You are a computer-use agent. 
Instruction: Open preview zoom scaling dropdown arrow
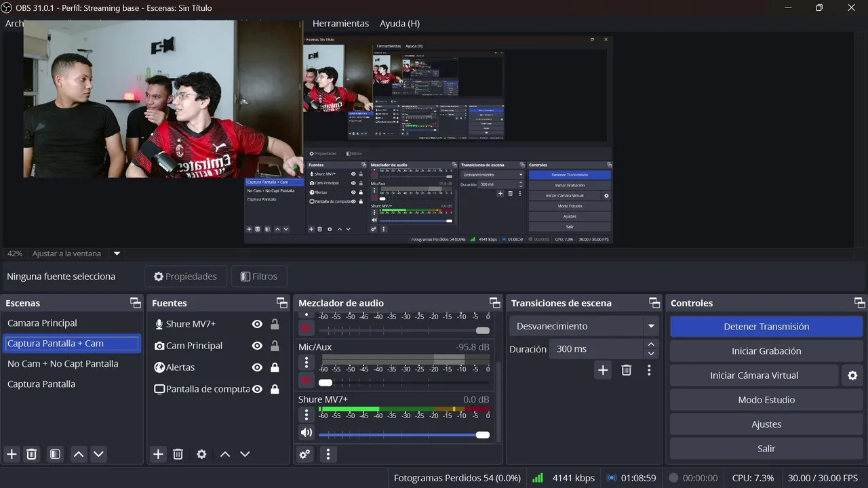pos(117,253)
